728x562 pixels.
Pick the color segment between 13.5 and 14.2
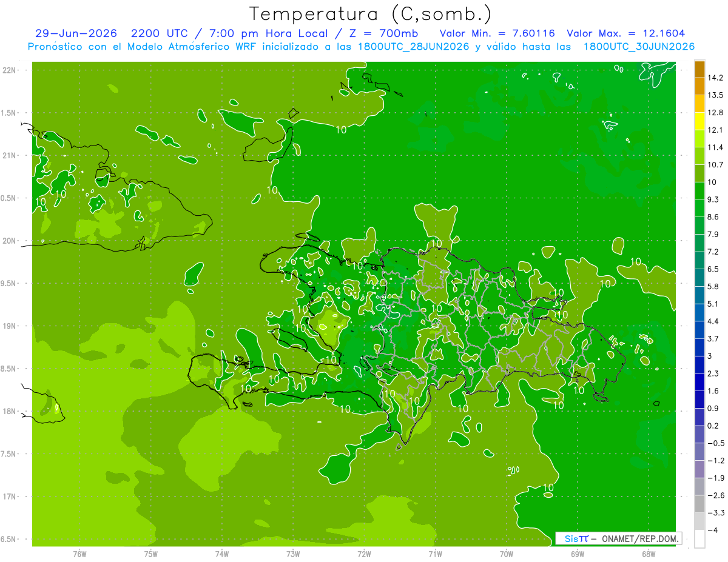pos(699,87)
